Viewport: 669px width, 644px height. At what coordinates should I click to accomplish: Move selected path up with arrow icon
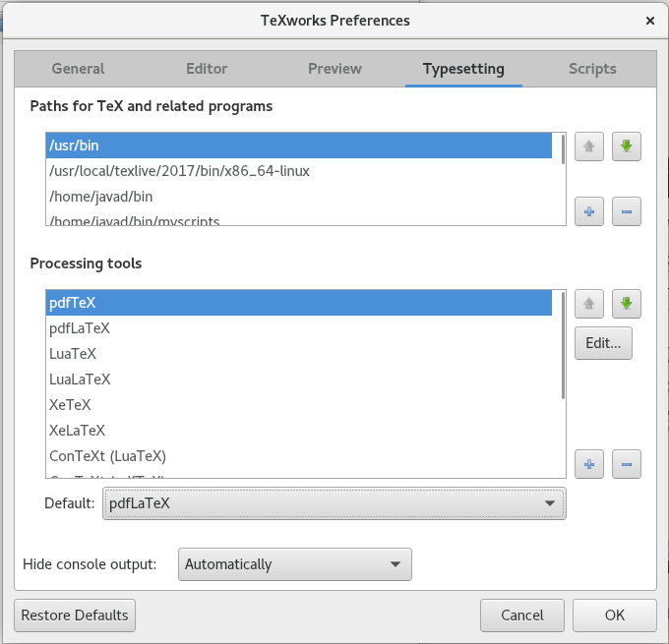coord(589,147)
